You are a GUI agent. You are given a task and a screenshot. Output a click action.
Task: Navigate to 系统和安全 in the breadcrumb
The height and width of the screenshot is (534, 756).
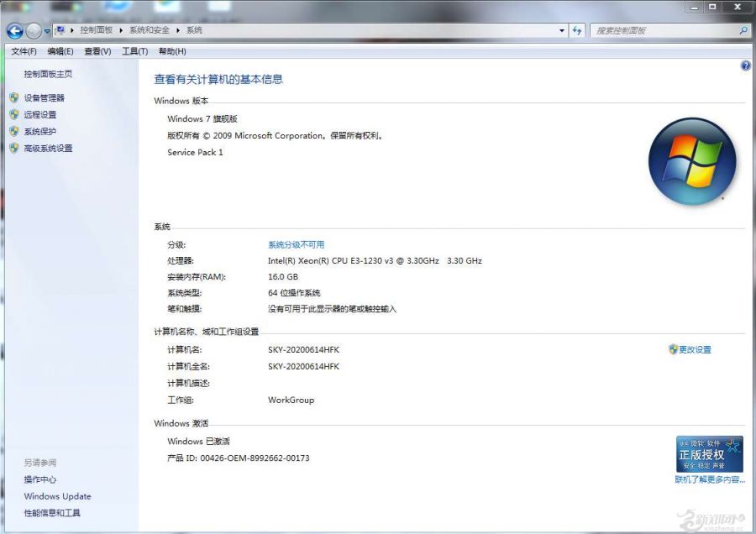tap(150, 30)
